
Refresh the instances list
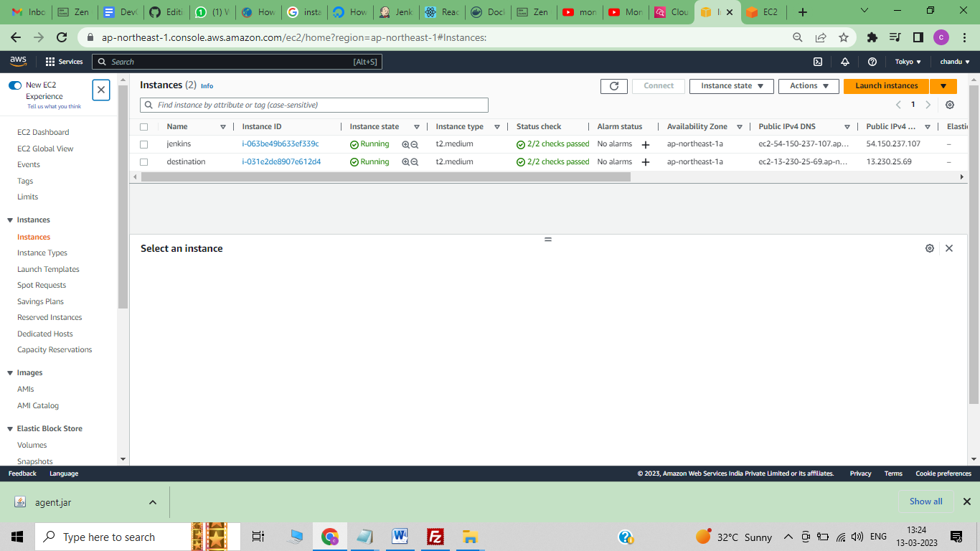(614, 85)
